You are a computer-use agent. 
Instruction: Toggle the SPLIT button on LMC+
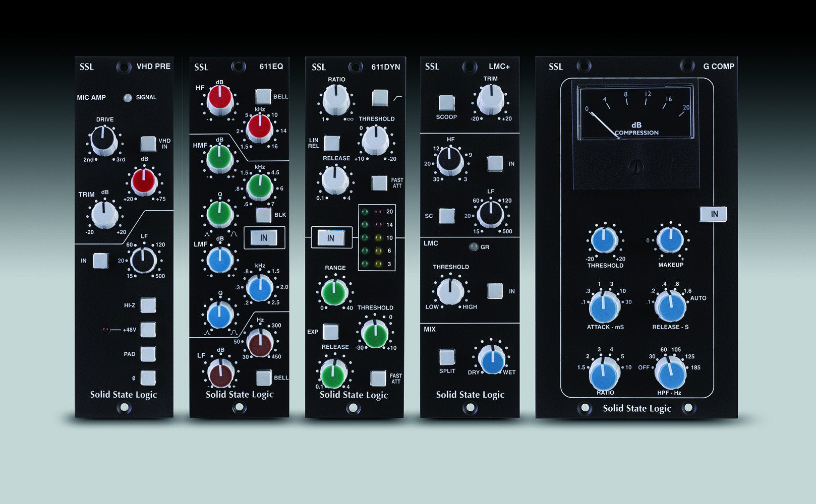click(447, 357)
